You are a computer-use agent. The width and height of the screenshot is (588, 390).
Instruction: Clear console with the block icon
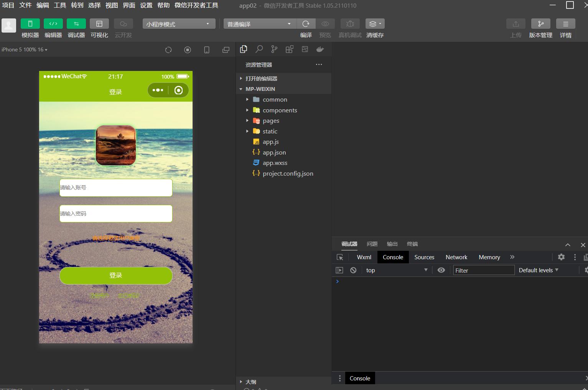point(353,270)
